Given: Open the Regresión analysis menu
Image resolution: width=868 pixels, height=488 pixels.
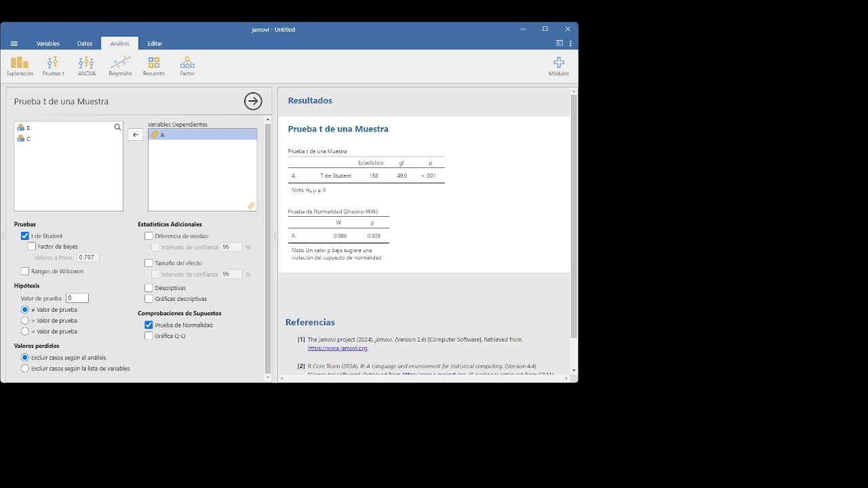Looking at the screenshot, I should tap(120, 66).
